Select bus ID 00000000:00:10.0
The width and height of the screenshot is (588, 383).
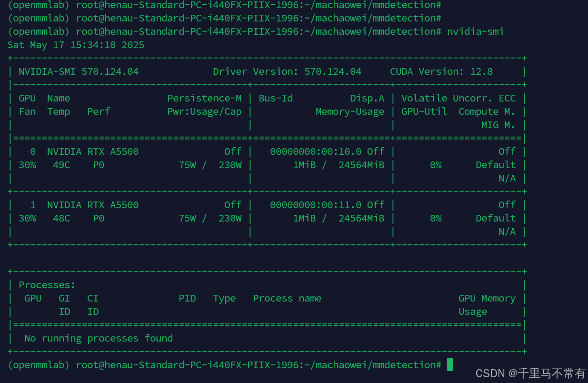coord(316,151)
